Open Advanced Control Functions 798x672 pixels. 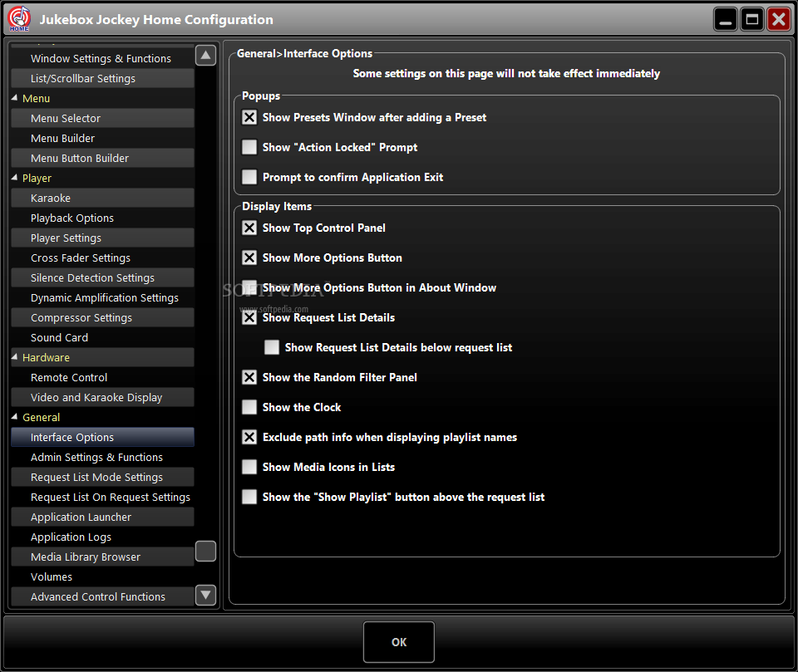pyautogui.click(x=102, y=596)
